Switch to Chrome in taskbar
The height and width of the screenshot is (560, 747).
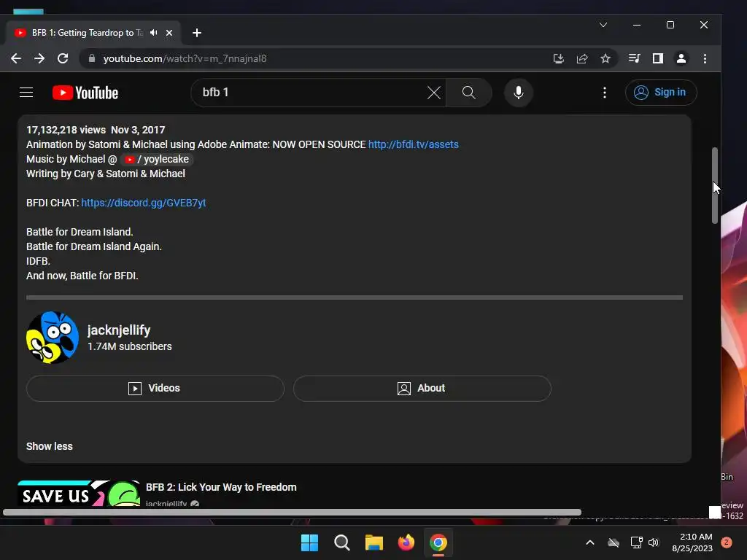pyautogui.click(x=438, y=542)
